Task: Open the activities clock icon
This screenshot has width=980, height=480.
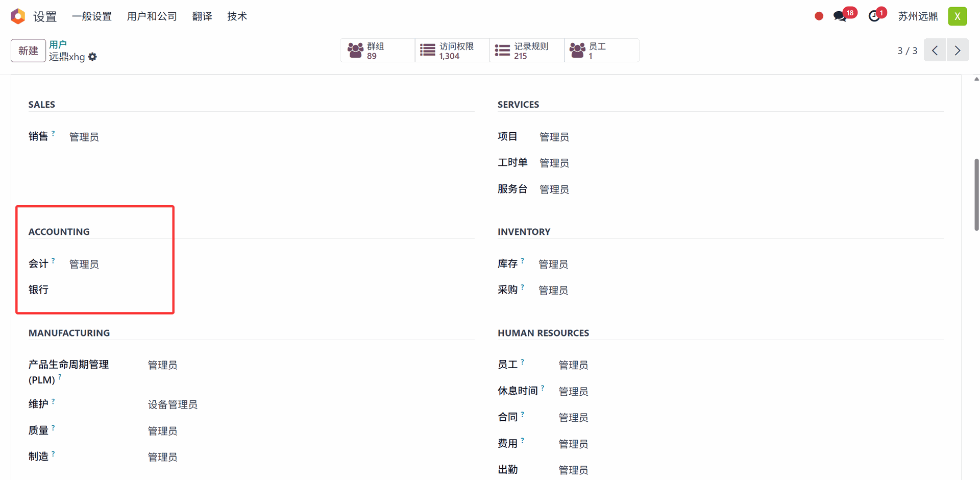Action: click(x=874, y=16)
